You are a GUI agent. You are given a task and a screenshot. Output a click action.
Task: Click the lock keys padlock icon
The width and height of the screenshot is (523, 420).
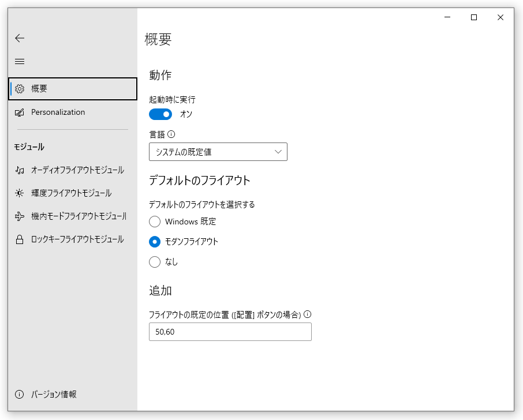[x=20, y=239]
